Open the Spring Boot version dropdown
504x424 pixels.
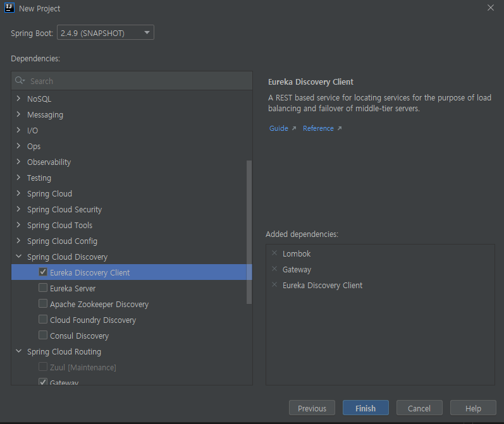pos(106,32)
